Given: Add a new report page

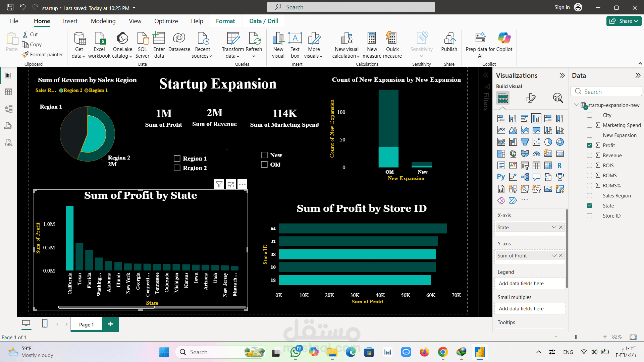Looking at the screenshot, I should (x=110, y=324).
